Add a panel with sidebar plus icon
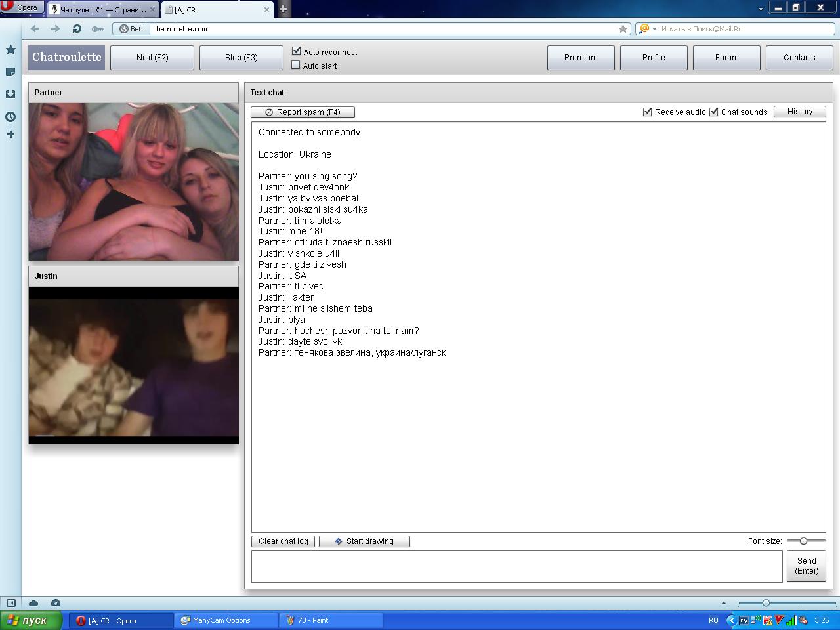Image resolution: width=840 pixels, height=630 pixels. (10, 135)
